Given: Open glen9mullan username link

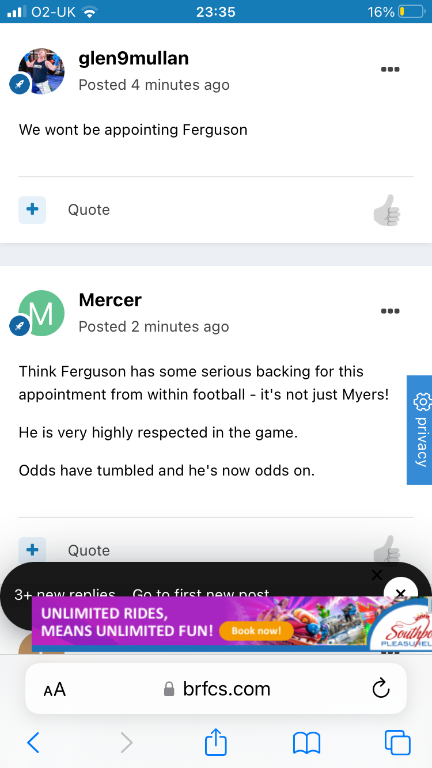Looking at the screenshot, I should point(134,59).
